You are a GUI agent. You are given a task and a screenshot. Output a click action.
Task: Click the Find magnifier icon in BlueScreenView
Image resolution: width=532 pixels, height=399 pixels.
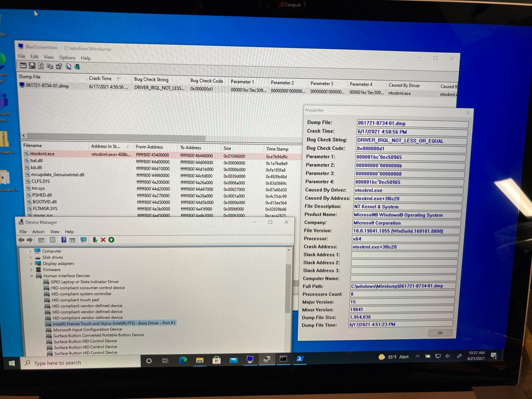pos(68,67)
